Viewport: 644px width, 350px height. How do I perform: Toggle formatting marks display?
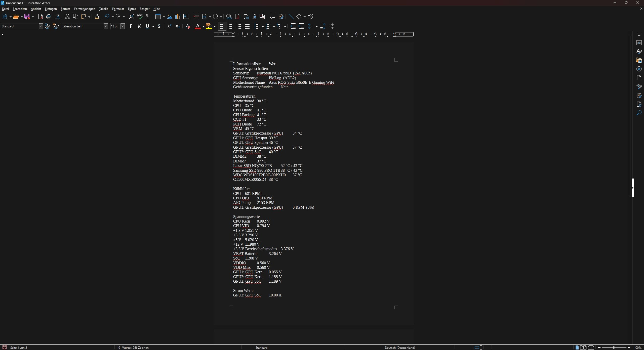[148, 17]
